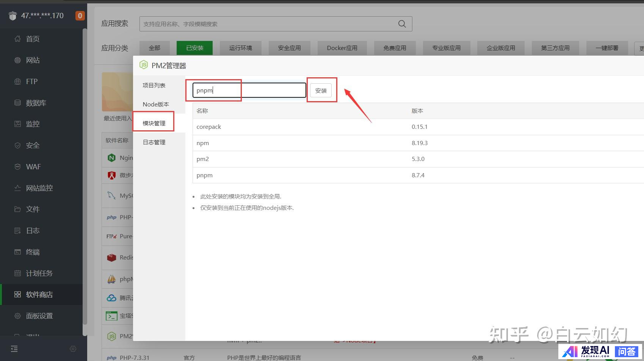
Task: Click the 名称 column header
Action: (202, 111)
